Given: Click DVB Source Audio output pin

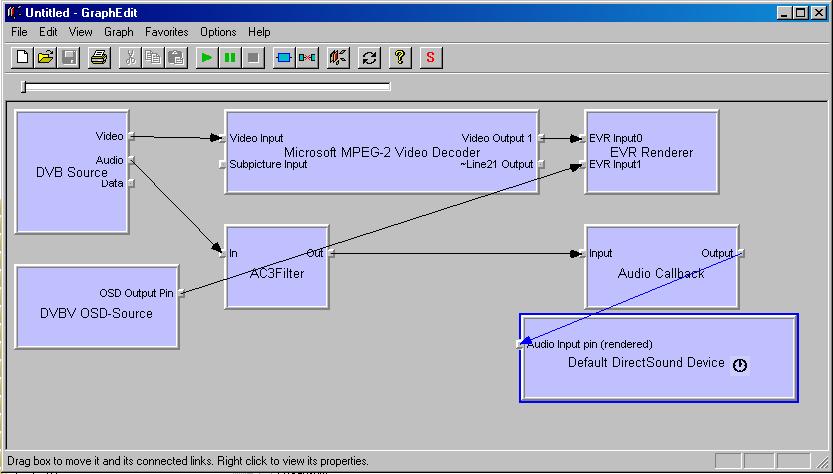Looking at the screenshot, I should [131, 160].
